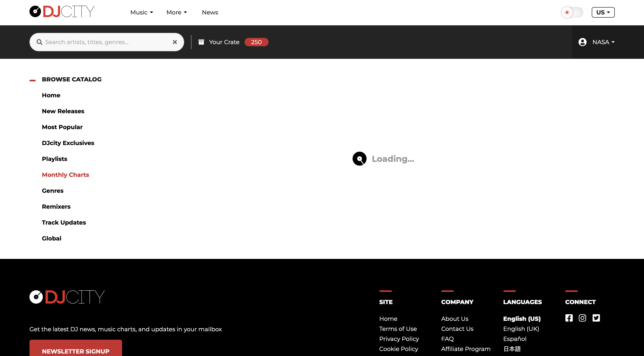Click the footer DJcity logo

67,297
